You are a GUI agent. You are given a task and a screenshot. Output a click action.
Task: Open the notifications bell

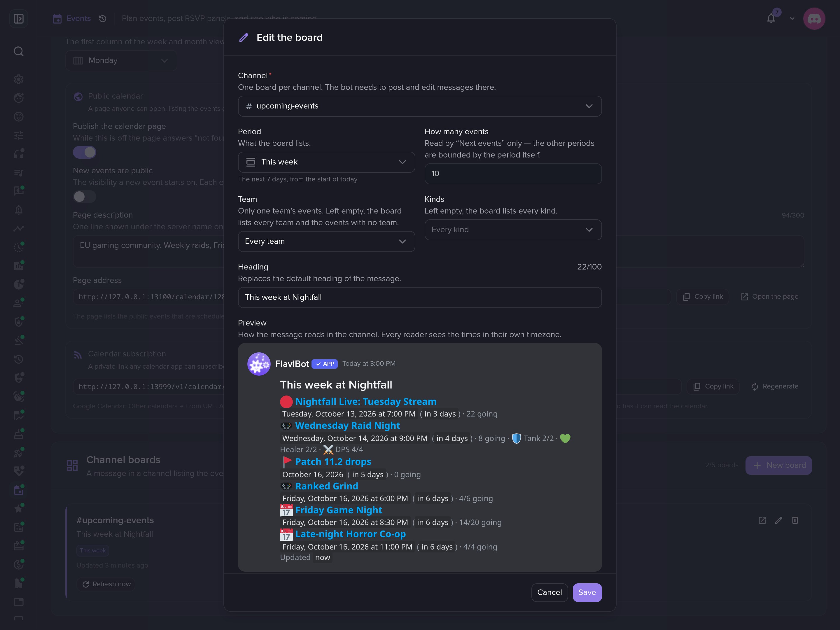point(771,18)
